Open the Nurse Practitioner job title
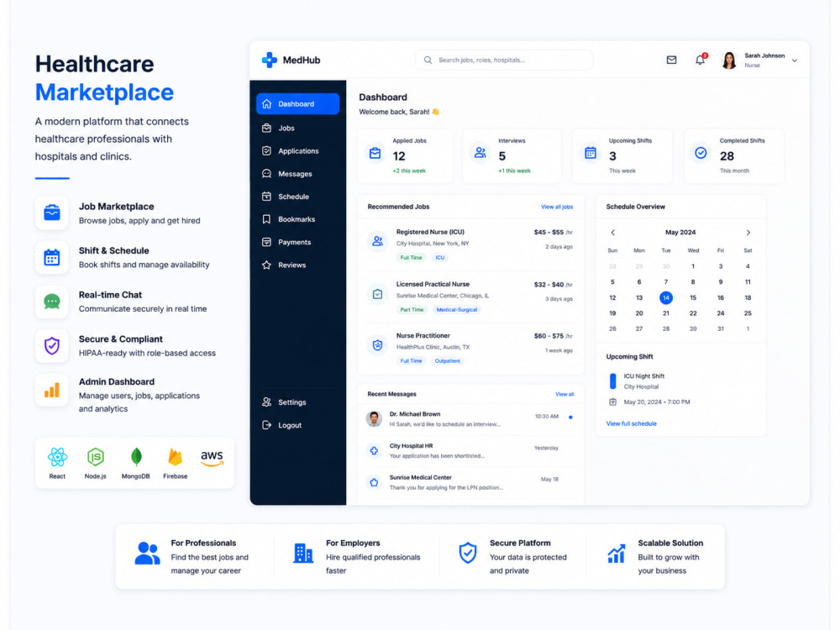This screenshot has width=840, height=630. click(423, 336)
